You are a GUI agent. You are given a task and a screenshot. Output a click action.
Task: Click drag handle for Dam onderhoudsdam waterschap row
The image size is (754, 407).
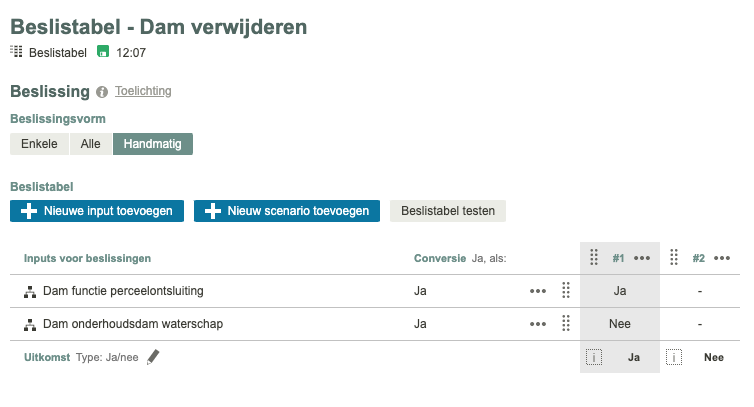[566, 323]
